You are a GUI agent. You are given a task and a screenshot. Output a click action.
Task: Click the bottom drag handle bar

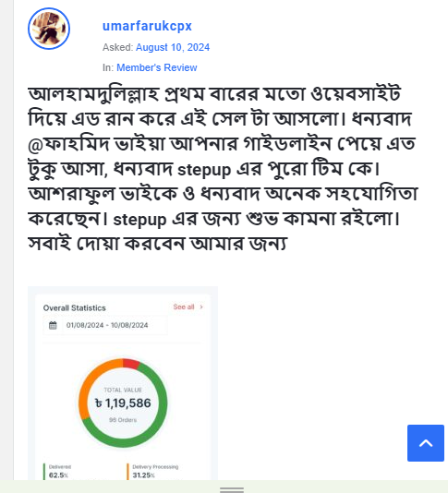tap(232, 490)
